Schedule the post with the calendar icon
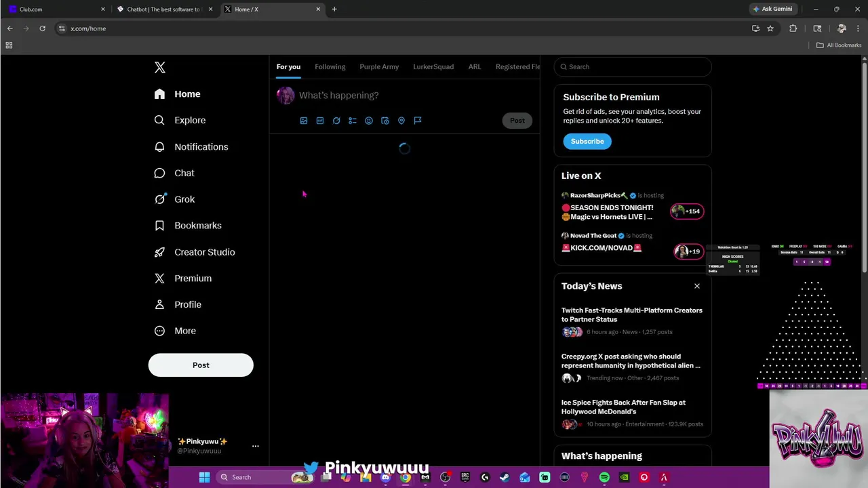Screen dimensions: 868x488 385,121
